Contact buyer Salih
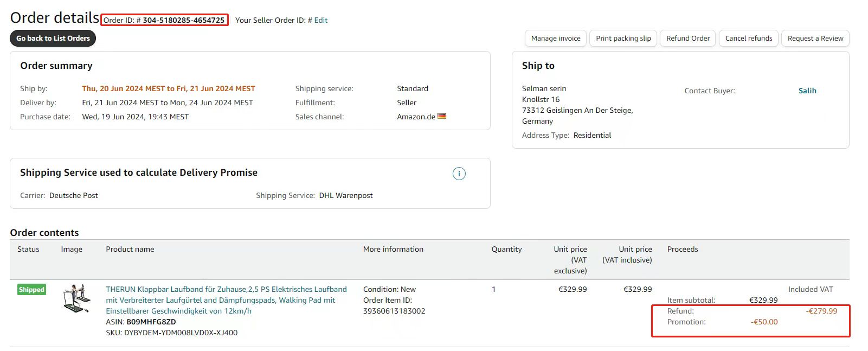The height and width of the screenshot is (351, 868). pyautogui.click(x=807, y=91)
